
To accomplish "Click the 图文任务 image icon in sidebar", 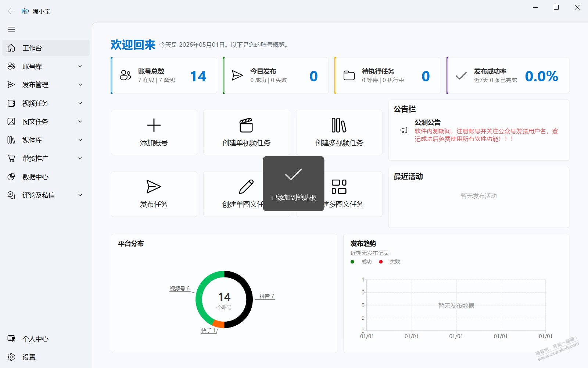I will click(x=11, y=121).
